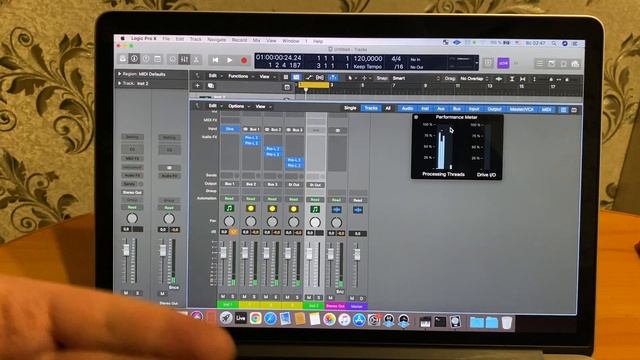The image size is (640, 360).
Task: Toggle the purple count-in button
Action: coord(503,63)
